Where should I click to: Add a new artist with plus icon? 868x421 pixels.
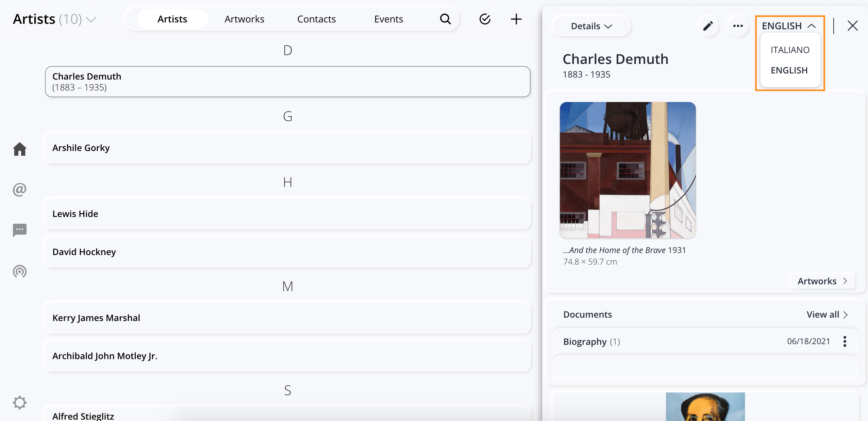[x=516, y=19]
